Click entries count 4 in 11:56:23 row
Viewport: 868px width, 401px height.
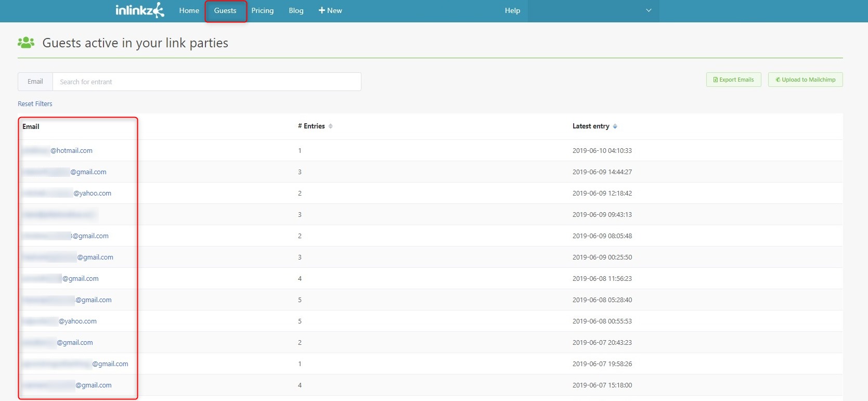pyautogui.click(x=300, y=279)
